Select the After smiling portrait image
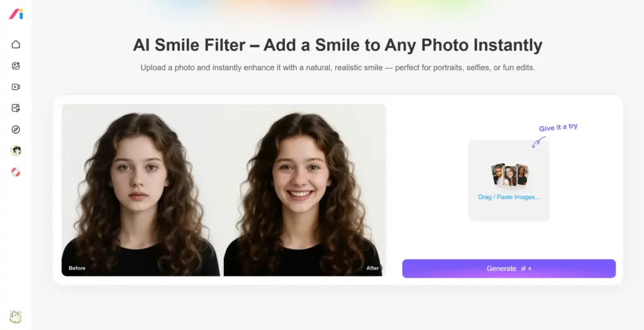The height and width of the screenshot is (330, 644). (304, 190)
